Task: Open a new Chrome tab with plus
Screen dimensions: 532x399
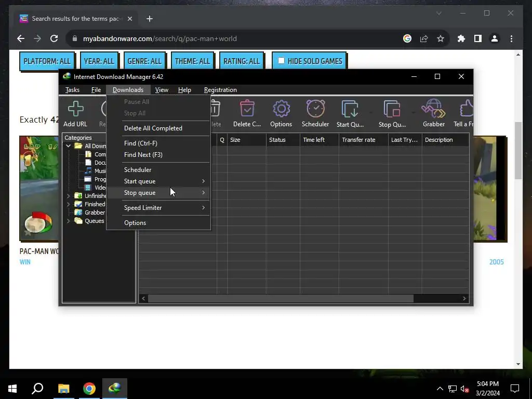Action: pos(150,19)
